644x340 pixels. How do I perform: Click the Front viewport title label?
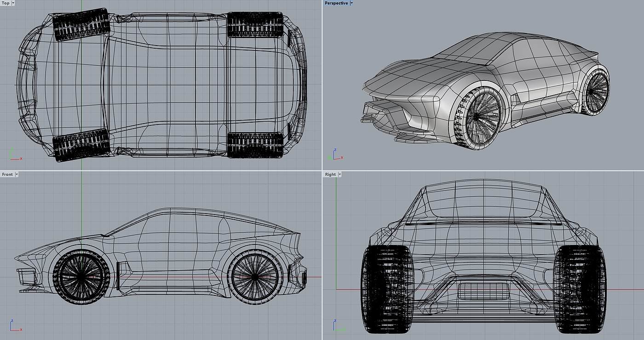(x=7, y=175)
